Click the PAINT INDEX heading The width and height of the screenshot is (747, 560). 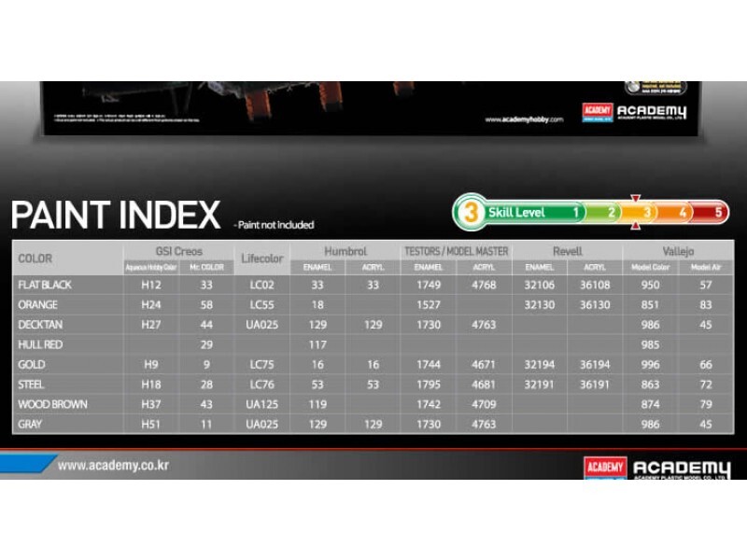click(x=115, y=215)
